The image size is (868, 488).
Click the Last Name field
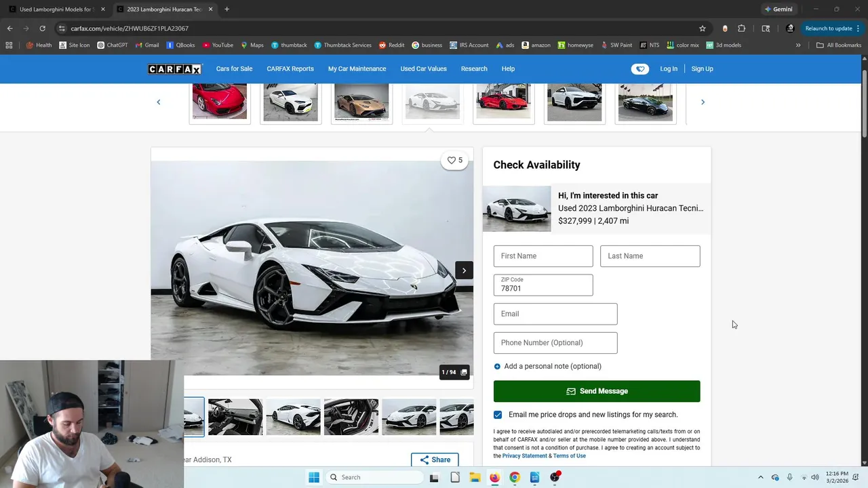point(650,256)
